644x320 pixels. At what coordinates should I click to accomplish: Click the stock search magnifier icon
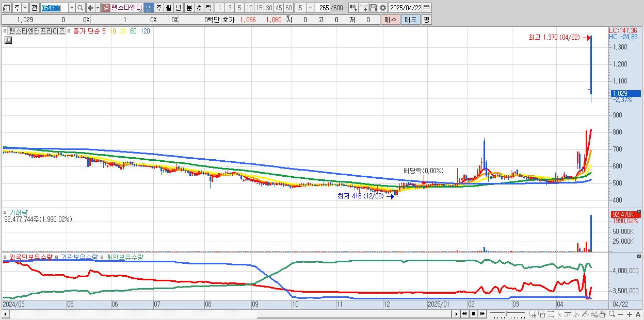point(80,8)
